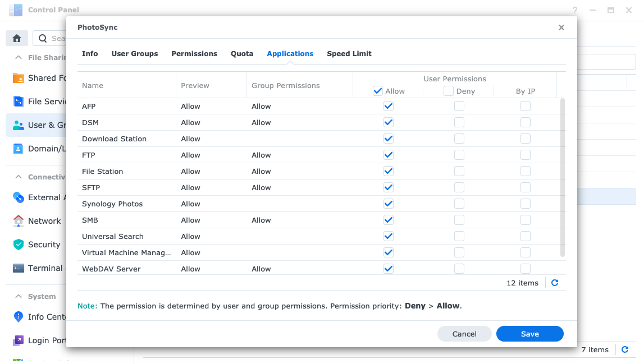Refresh the applications list

tap(555, 283)
